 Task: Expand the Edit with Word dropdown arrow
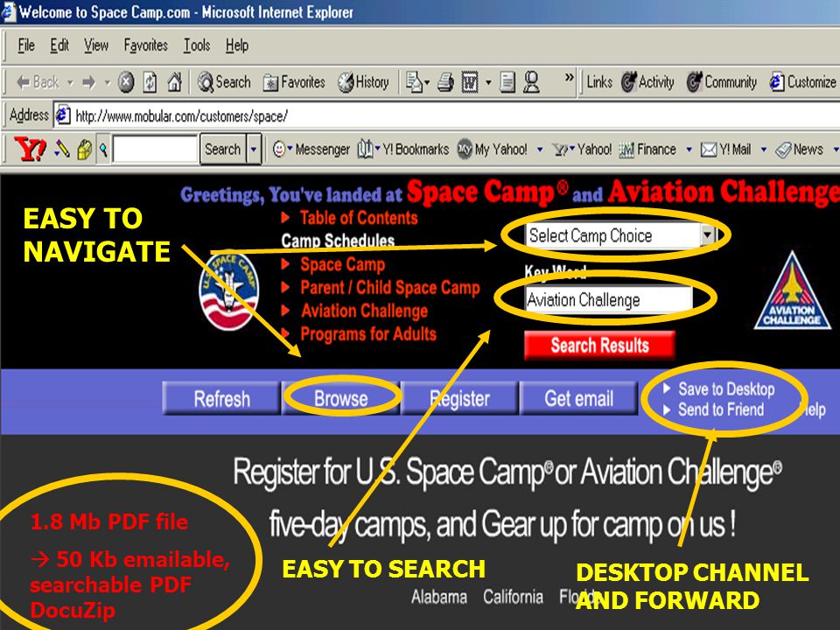(488, 82)
